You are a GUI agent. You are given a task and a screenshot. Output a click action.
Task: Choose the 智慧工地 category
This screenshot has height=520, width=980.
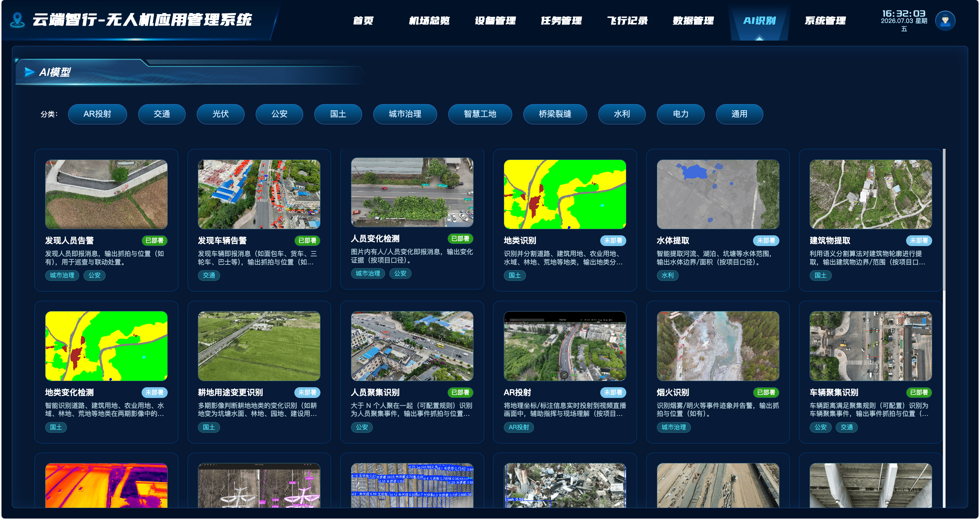point(480,114)
